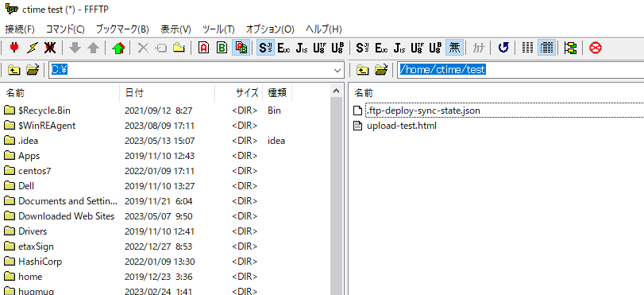Open change-folder dialog in local pane
644x295 pixels.
tap(33, 70)
